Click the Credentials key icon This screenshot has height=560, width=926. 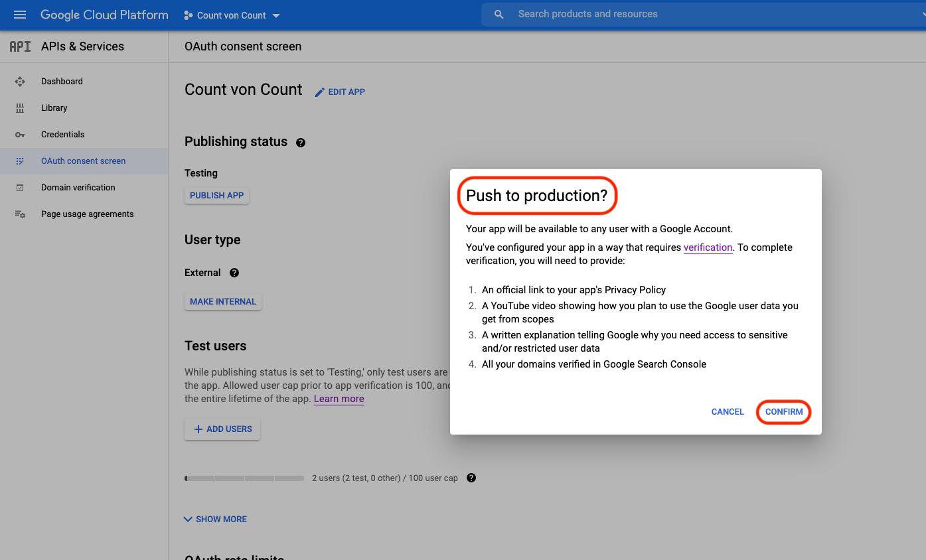tap(20, 135)
